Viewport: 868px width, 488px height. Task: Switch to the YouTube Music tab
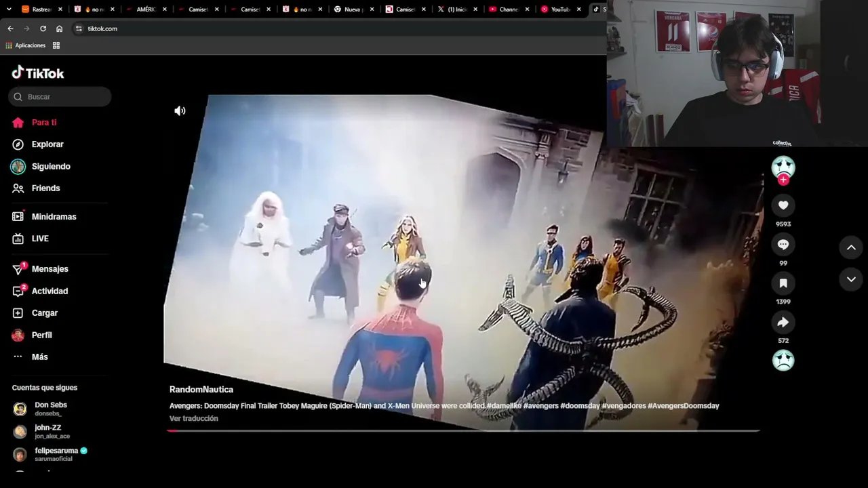coord(560,9)
